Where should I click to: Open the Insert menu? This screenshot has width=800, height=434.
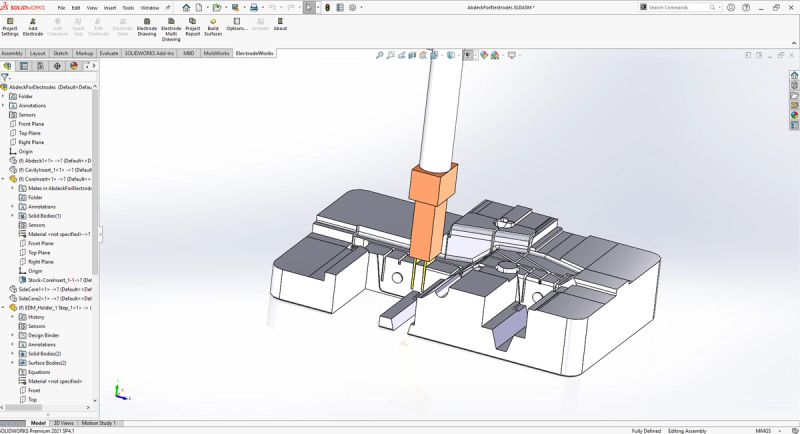[110, 8]
